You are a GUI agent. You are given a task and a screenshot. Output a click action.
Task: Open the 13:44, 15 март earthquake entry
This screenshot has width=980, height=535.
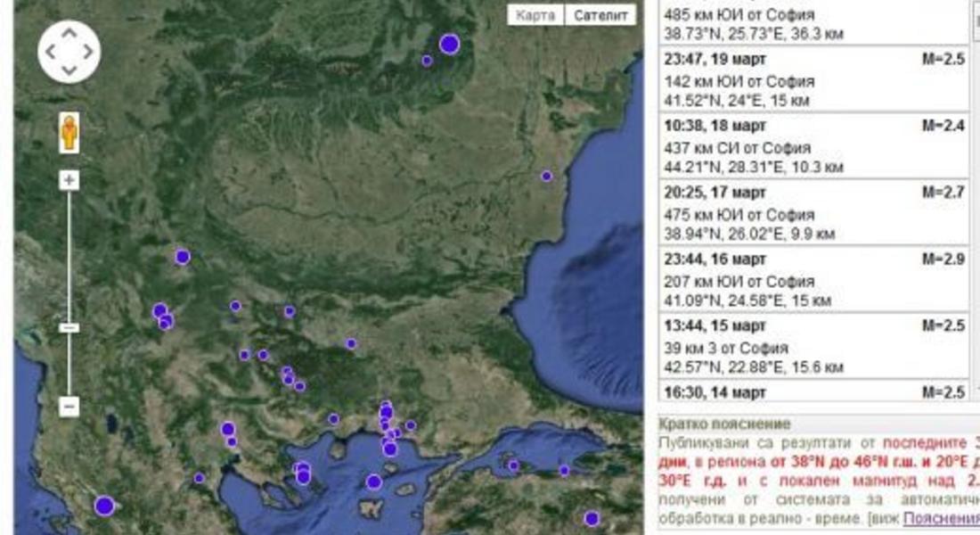(813, 346)
